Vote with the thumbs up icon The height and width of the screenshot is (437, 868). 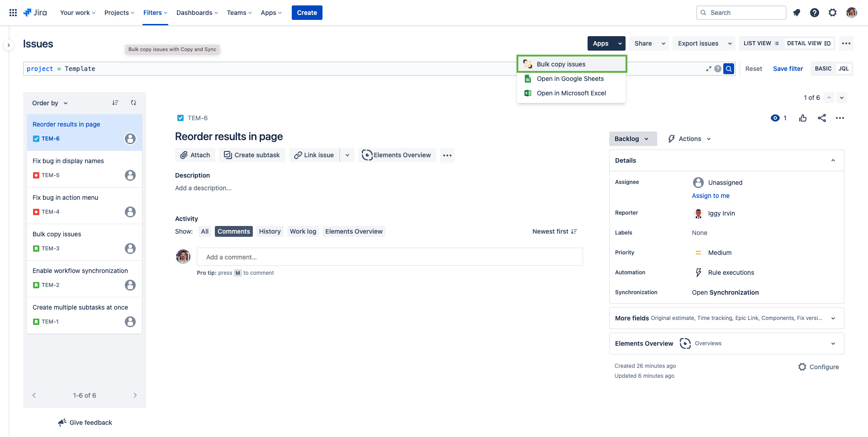tap(803, 118)
